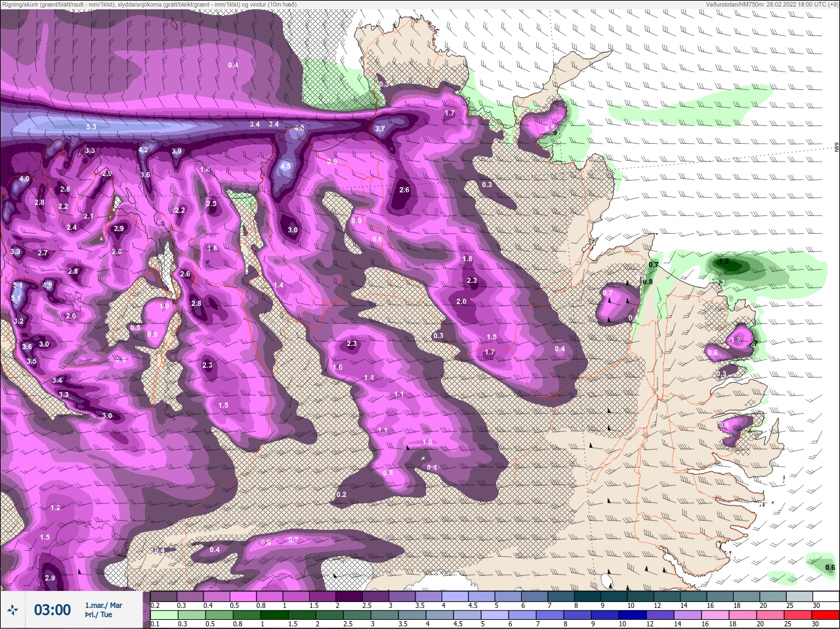Pick the 4.5 lavender swatch in snow legend

481,596
